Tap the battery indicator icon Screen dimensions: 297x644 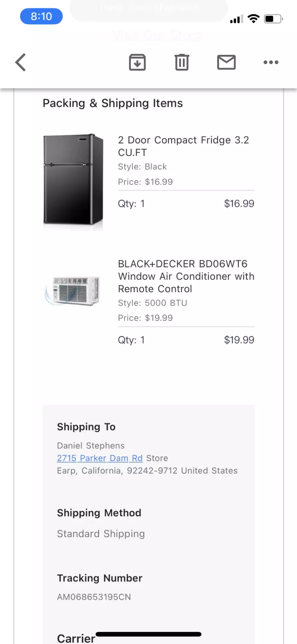pos(274,19)
